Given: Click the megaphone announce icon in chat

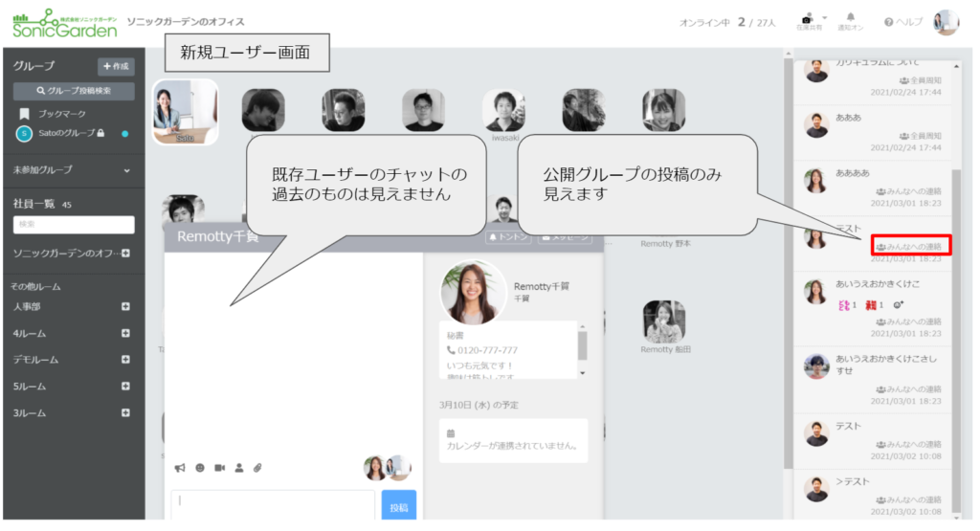Looking at the screenshot, I should click(180, 468).
